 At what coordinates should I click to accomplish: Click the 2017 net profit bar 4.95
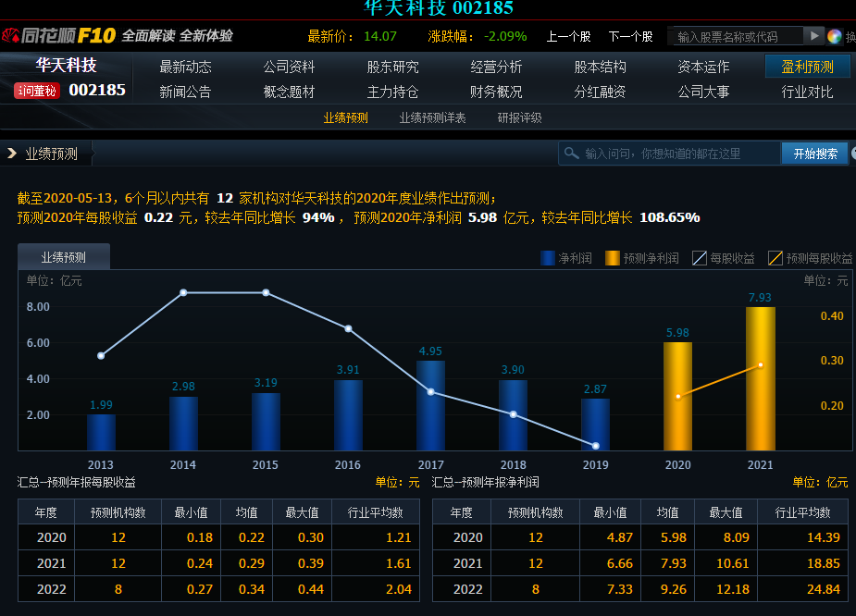430,405
